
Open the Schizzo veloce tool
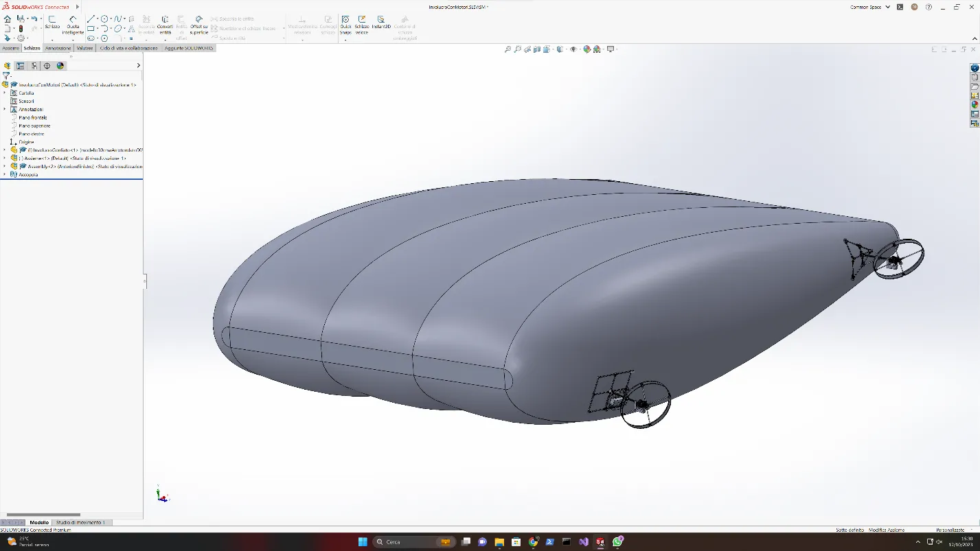point(362,25)
